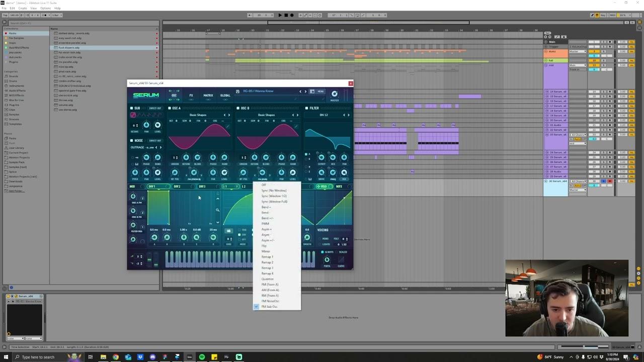
Task: Choose FM (From A) warp mode
Action: (x=270, y=285)
